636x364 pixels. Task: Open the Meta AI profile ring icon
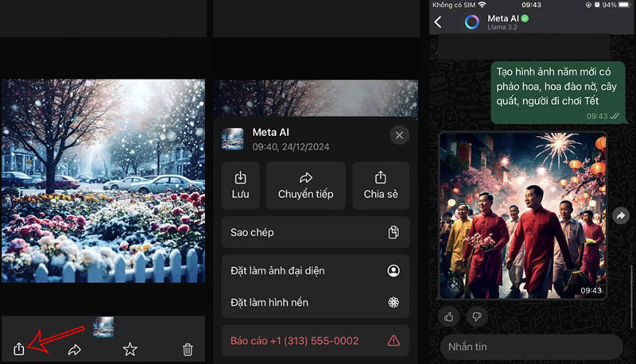472,21
